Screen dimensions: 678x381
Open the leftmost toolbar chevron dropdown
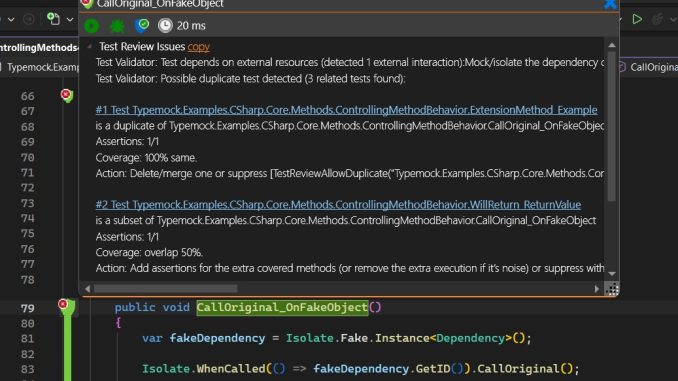[x=11, y=19]
